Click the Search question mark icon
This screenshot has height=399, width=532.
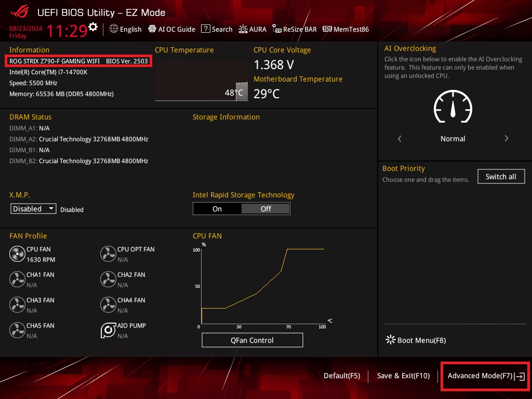point(205,29)
